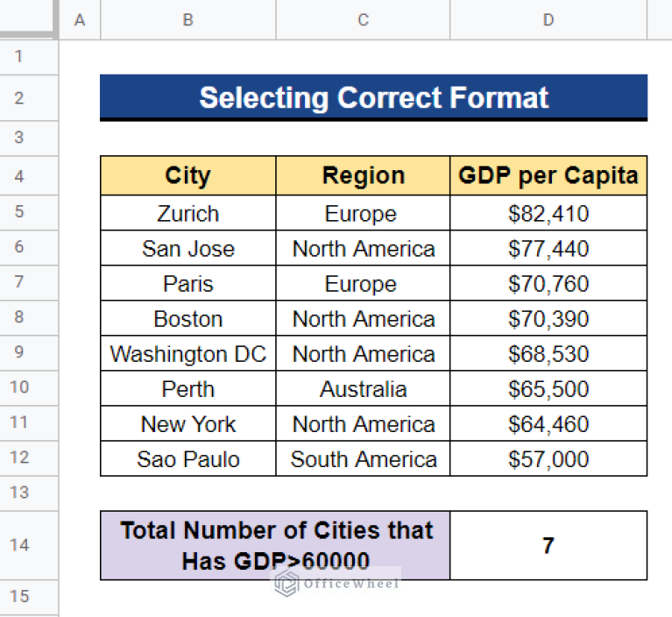Select Washington DC's 'North America' region cell
The height and width of the screenshot is (617, 672).
coord(363,354)
